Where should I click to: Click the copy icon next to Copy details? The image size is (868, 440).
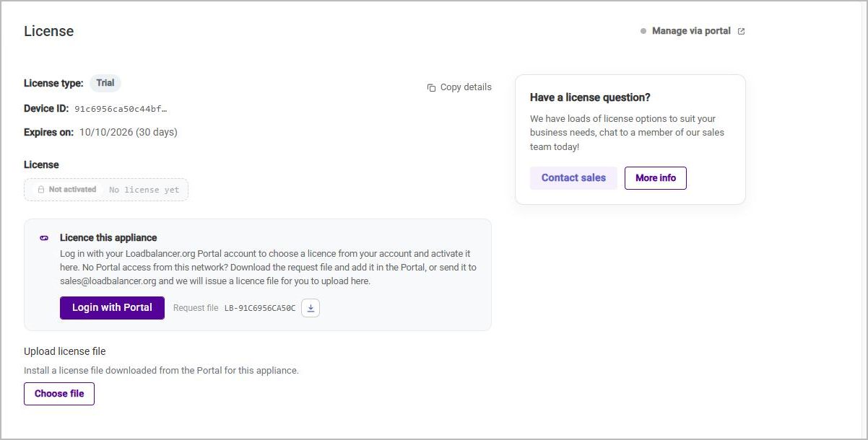point(431,87)
